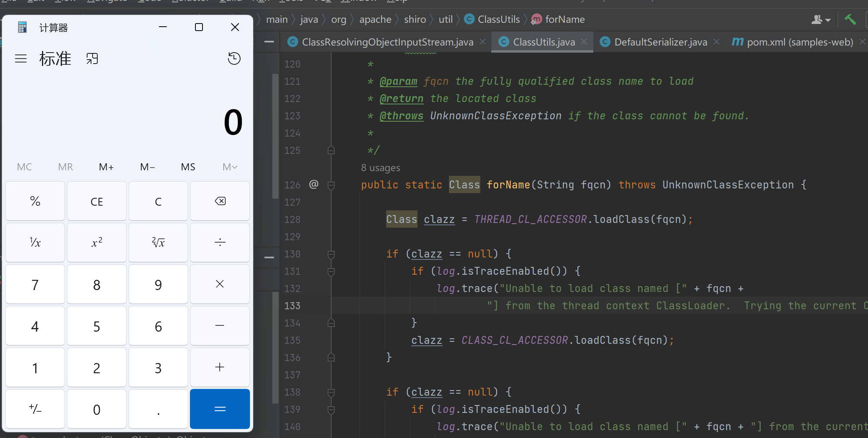
Task: Click line number 133 in the gutter
Action: click(292, 306)
